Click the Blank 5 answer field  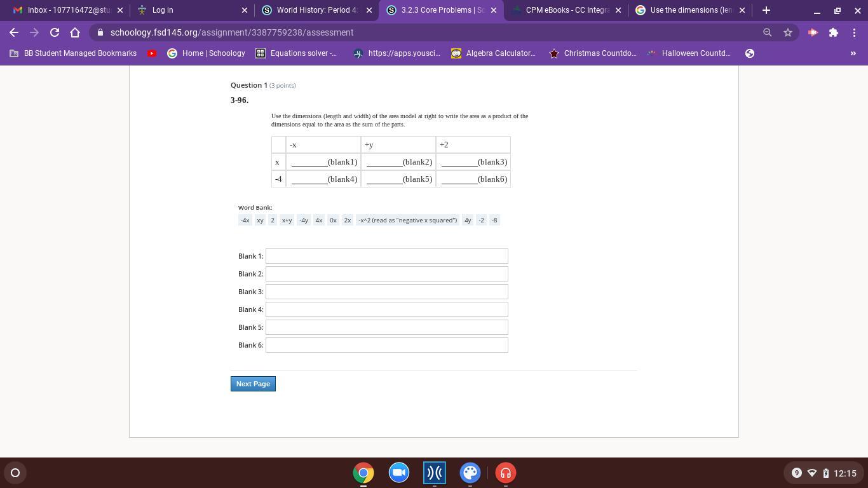click(x=387, y=327)
